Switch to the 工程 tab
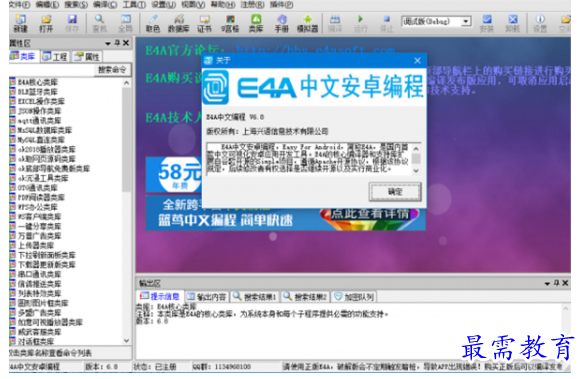The height and width of the screenshot is (379, 583). [55, 57]
